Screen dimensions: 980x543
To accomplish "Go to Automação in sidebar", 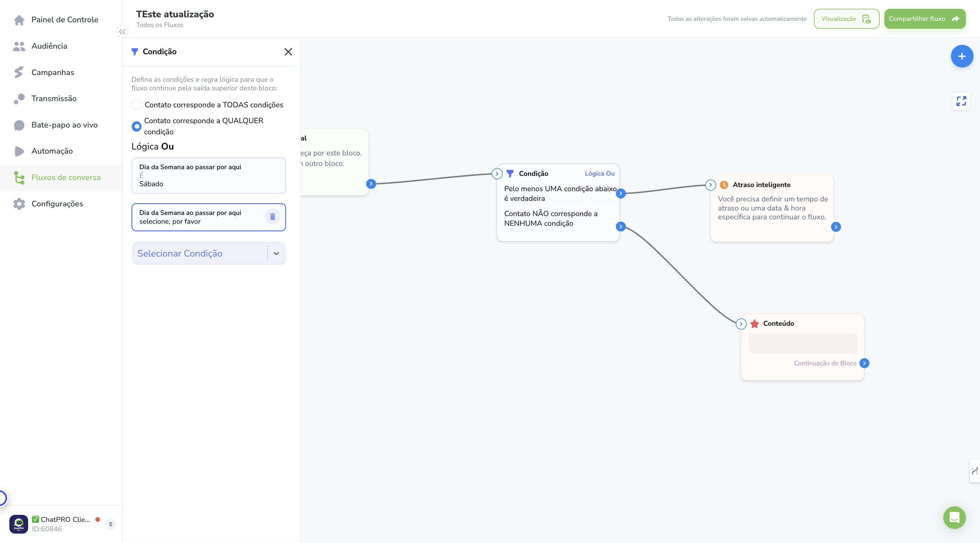I will 52,151.
